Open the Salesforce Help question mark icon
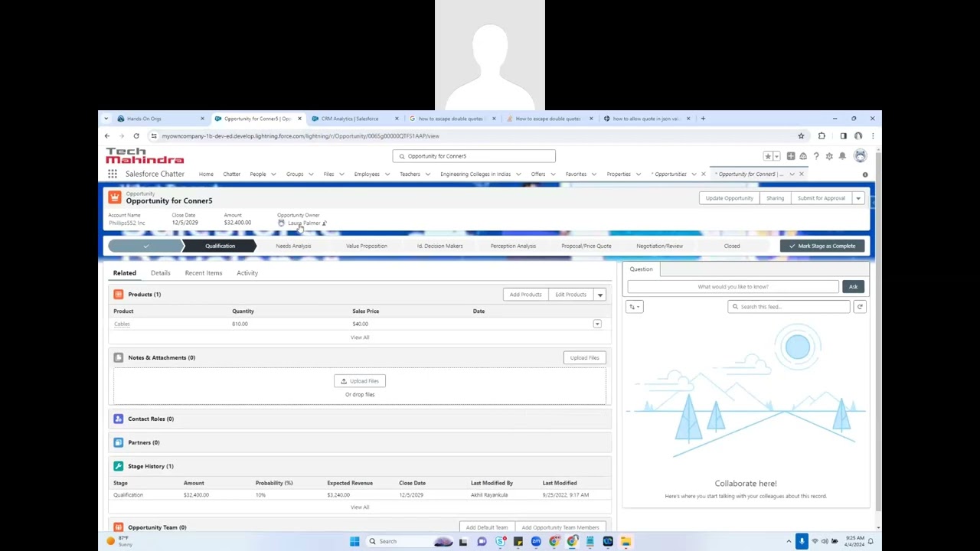The image size is (980, 551). point(816,156)
